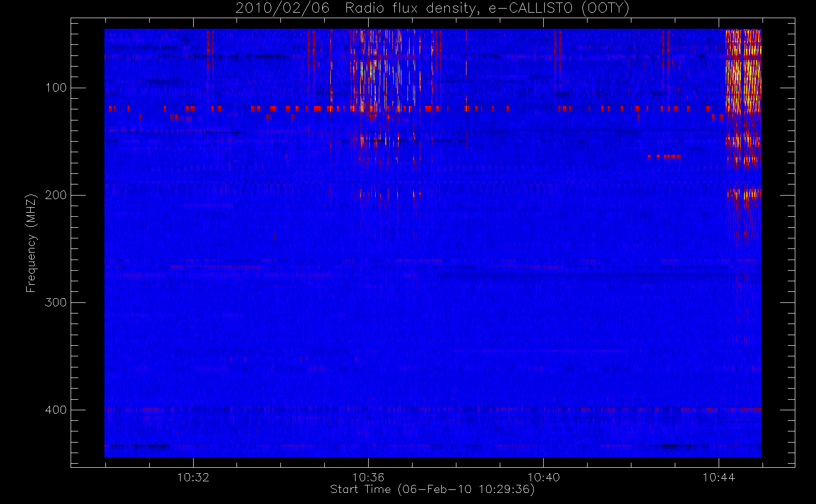Click the 10:32 time tick label
Viewport: 816px width, 504px height.
pos(193,477)
